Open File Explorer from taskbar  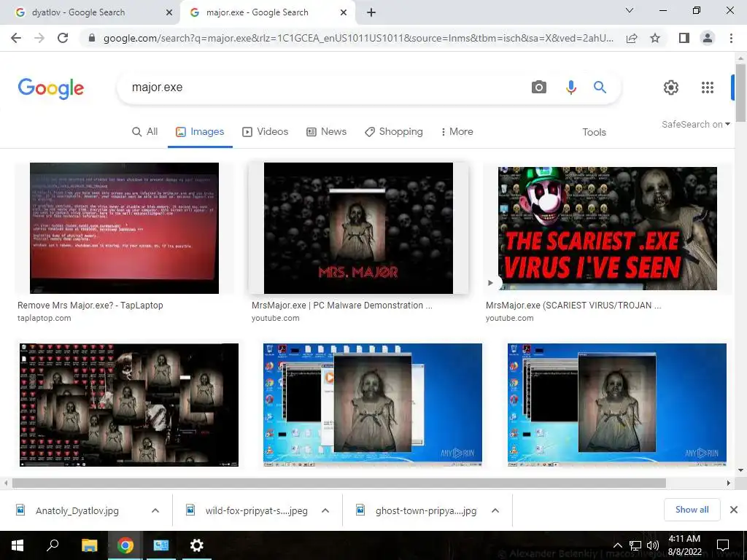pos(89,545)
